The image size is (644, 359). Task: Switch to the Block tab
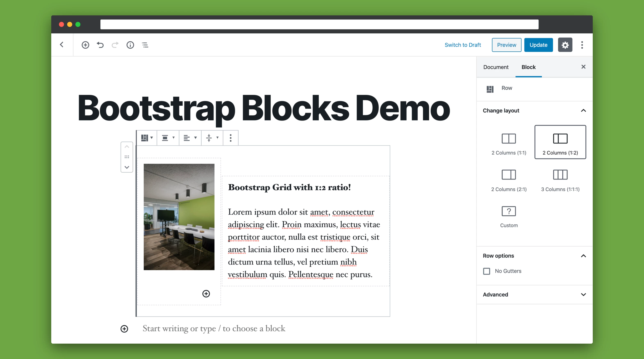point(528,67)
